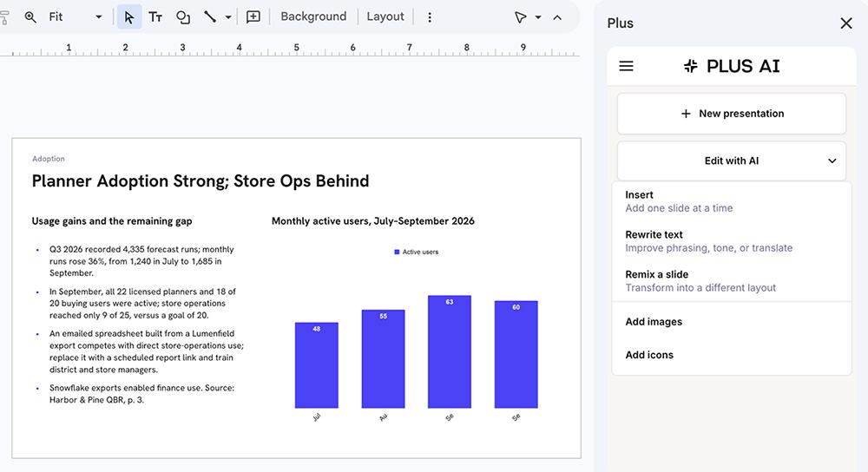The image size is (868, 472).
Task: Click the Active users legend entry
Action: tap(417, 252)
